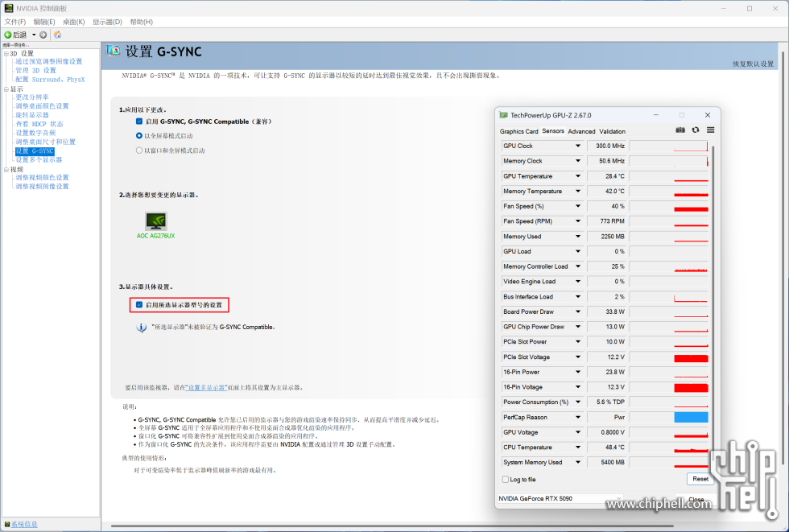Screen dimensions: 789x532
Task: Toggle the enable settings for selected display checkbox
Action: coord(139,305)
